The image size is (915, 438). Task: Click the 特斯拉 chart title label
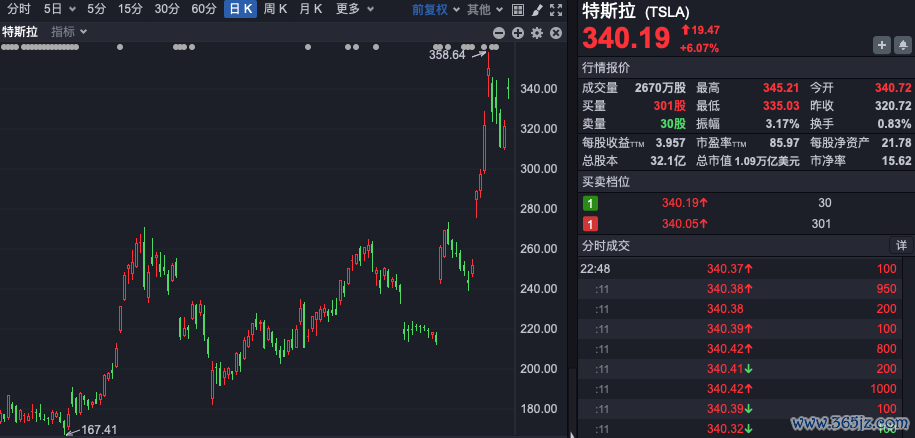[x=20, y=32]
